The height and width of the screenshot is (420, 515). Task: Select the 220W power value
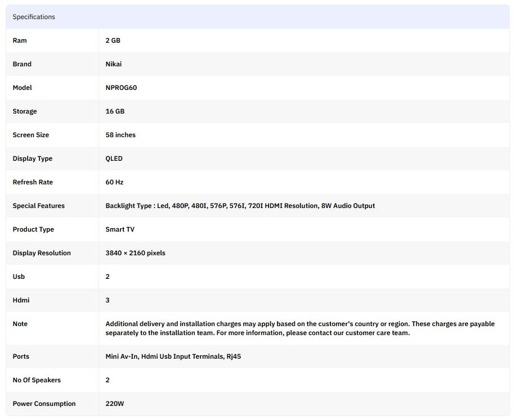(x=115, y=404)
